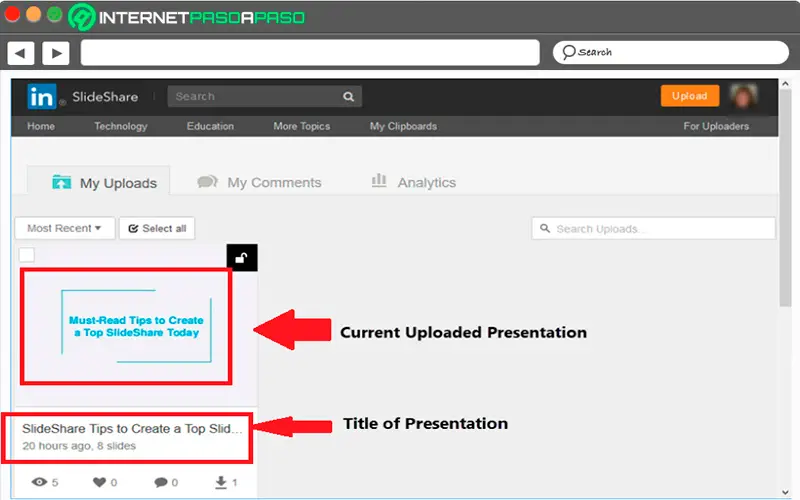Click the lock privacy icon on presentation
The width and height of the screenshot is (800, 500).
(x=242, y=258)
